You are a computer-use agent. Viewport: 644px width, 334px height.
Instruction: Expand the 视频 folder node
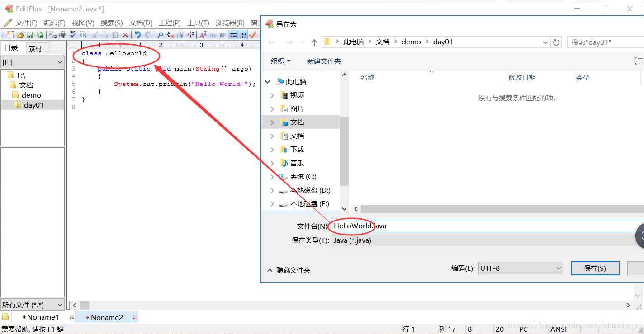tap(272, 95)
